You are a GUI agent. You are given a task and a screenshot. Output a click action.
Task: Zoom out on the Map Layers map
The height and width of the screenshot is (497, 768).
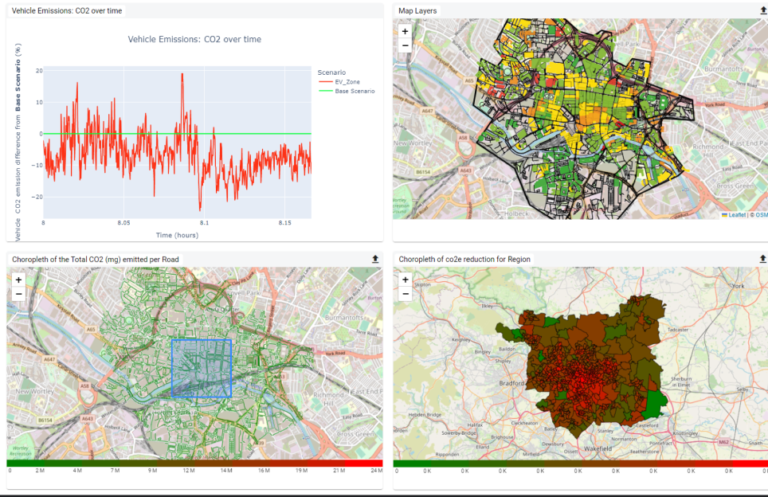coord(405,45)
